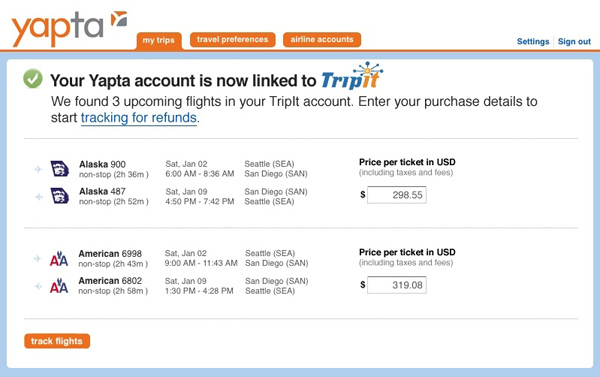Focus the American price field showing 319.08
The width and height of the screenshot is (600, 377).
coord(396,285)
